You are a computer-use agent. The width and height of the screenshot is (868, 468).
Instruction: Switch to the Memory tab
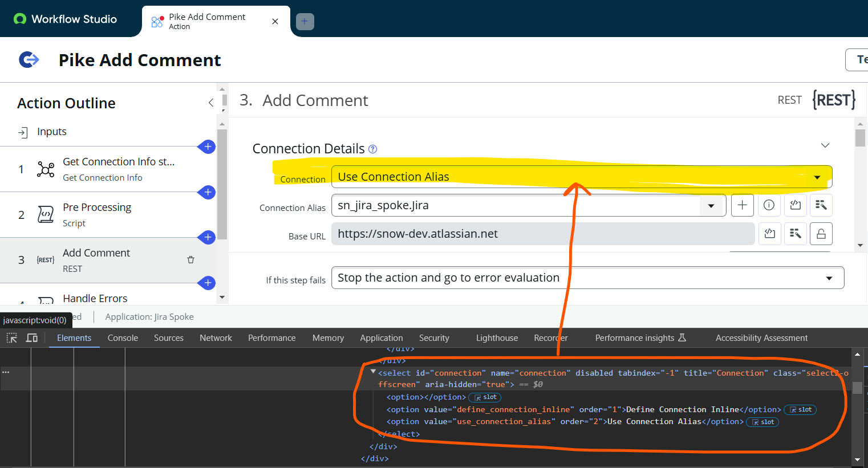click(328, 338)
